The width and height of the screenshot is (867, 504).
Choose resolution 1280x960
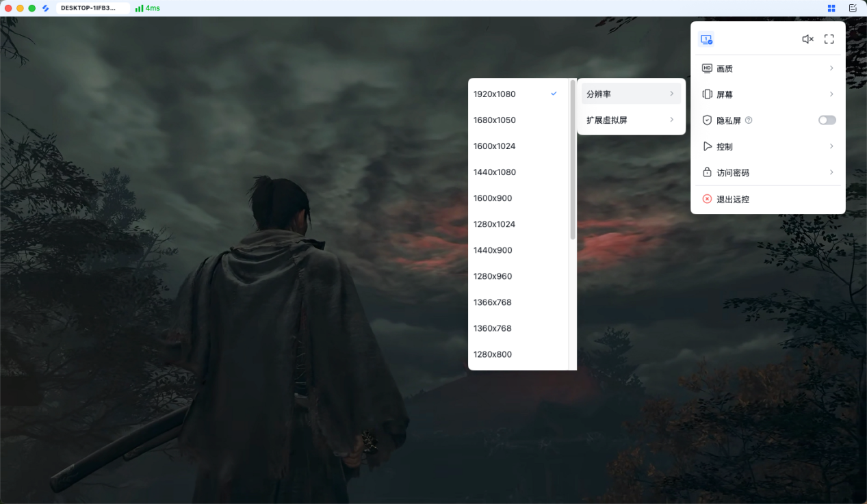518,276
